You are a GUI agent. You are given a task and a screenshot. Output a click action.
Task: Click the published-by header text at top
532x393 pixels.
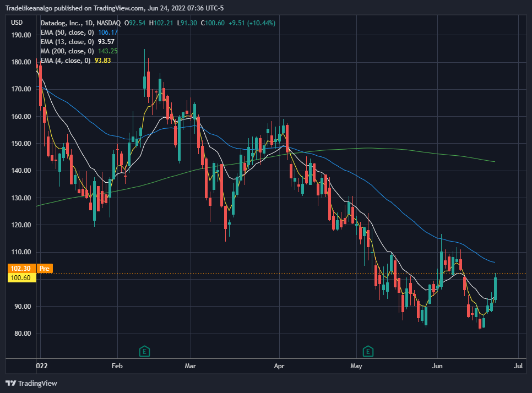coord(115,8)
